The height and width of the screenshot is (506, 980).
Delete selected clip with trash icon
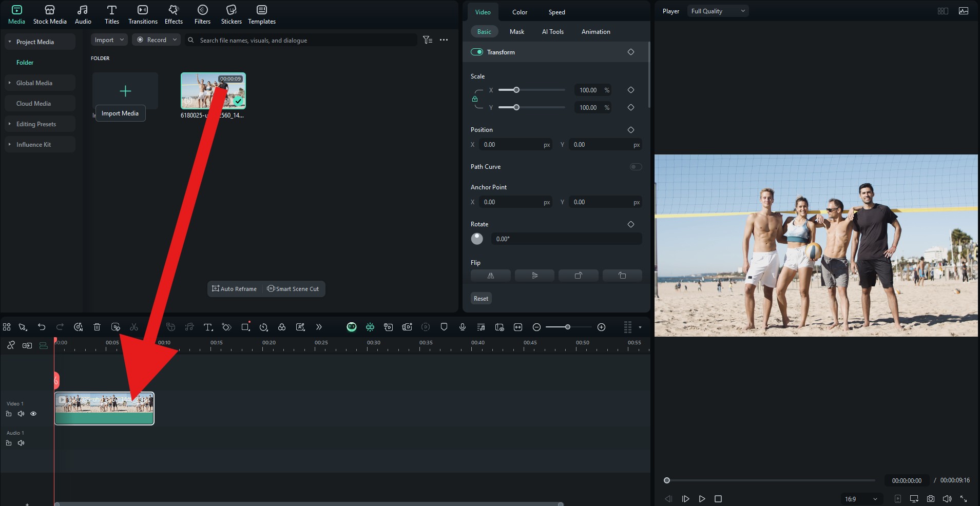click(97, 327)
